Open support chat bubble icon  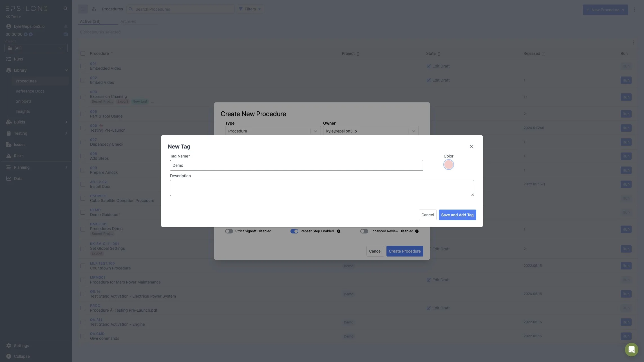tap(631, 350)
